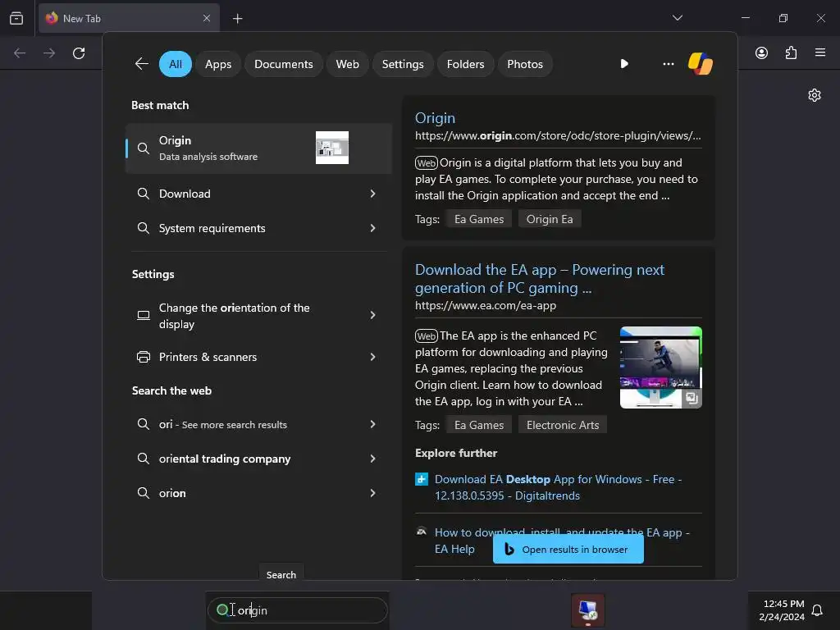Expand System requirements suggestion chevron
This screenshot has width=840, height=630.
pyautogui.click(x=373, y=228)
